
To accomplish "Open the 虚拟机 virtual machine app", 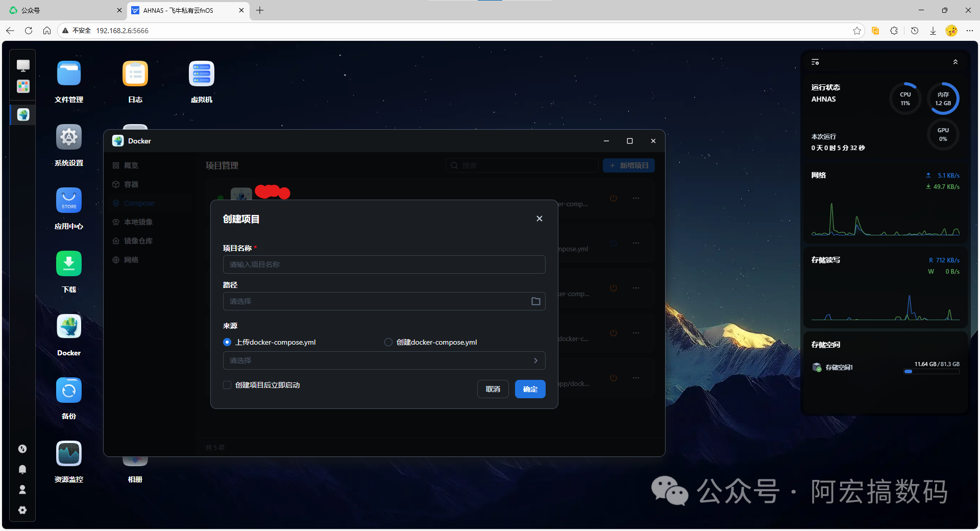I will 202,74.
